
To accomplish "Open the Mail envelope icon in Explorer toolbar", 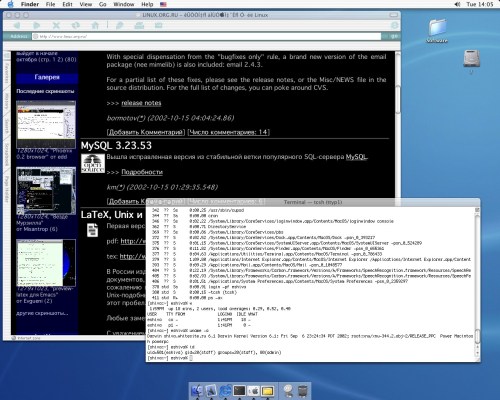I will coord(158,25).
